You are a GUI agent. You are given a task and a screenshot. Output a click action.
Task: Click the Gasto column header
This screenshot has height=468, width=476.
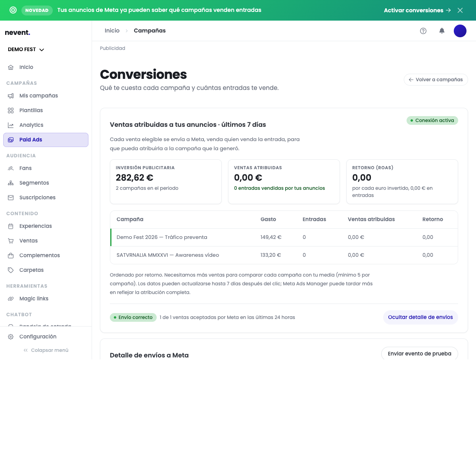tap(268, 220)
